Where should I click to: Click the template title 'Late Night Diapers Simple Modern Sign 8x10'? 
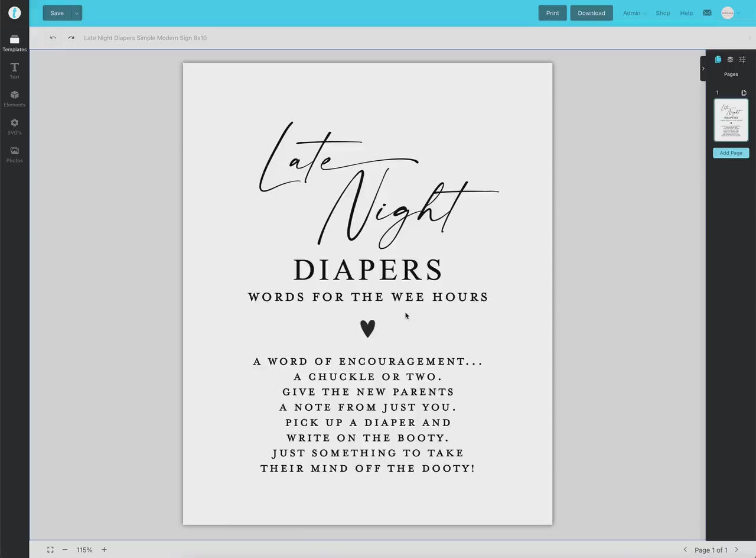click(145, 38)
